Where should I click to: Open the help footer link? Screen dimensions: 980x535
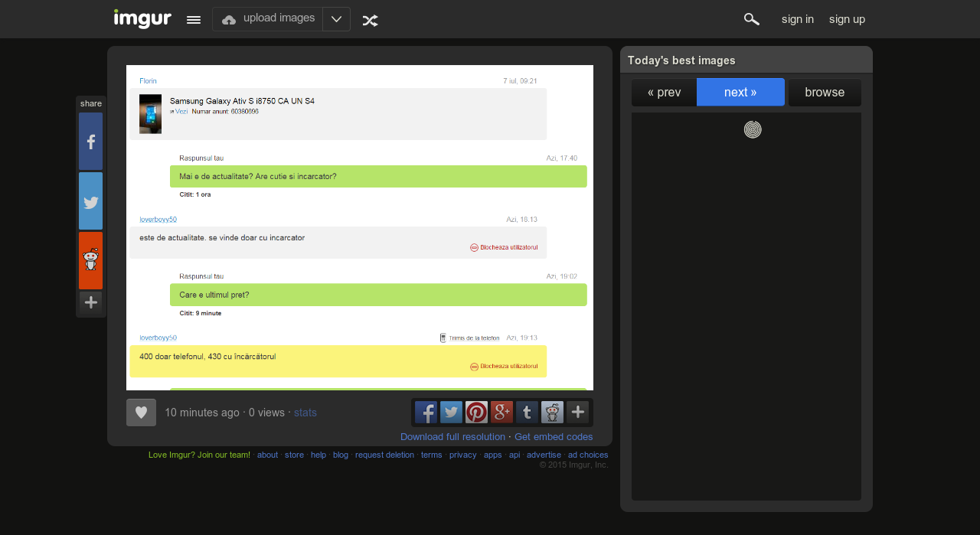coord(318,455)
